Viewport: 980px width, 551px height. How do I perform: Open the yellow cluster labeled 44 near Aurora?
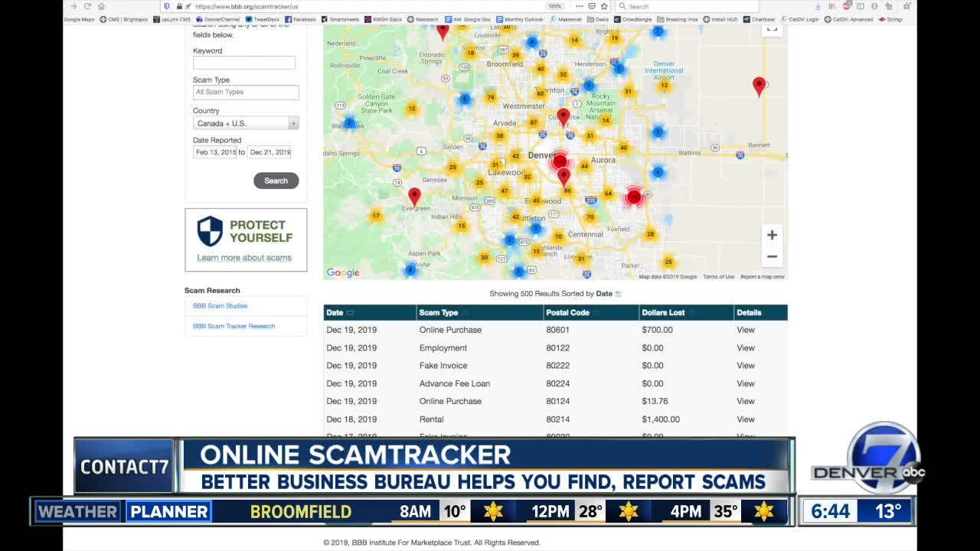click(x=584, y=166)
